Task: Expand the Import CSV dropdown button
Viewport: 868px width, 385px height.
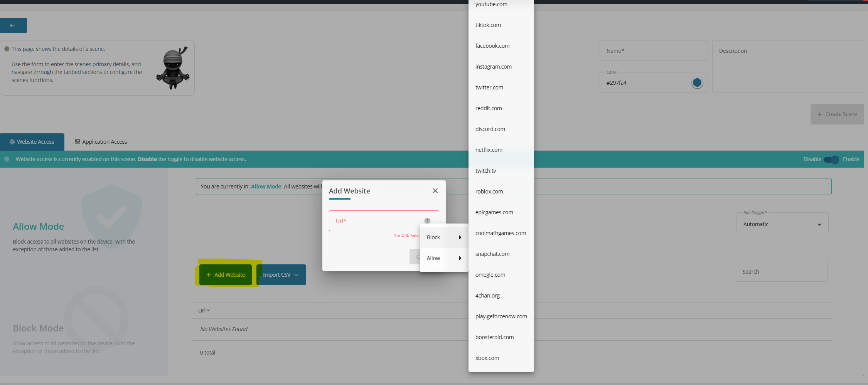Action: (x=281, y=275)
